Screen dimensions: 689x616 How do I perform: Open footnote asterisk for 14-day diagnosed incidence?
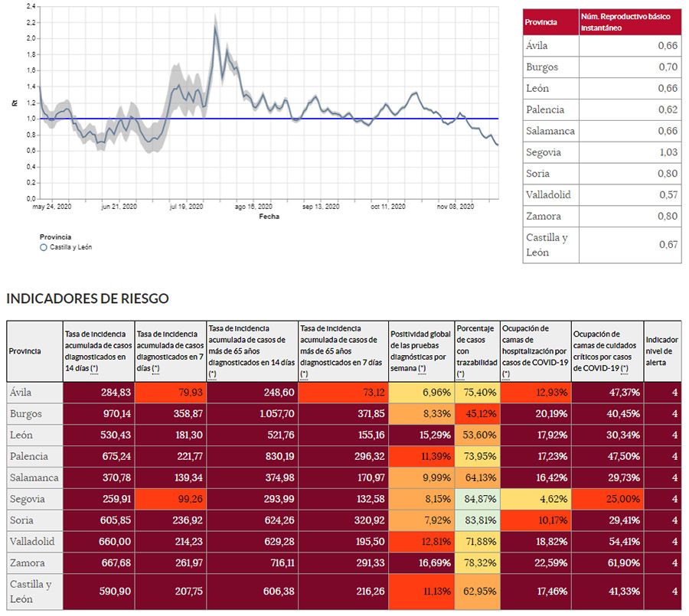pos(94,369)
